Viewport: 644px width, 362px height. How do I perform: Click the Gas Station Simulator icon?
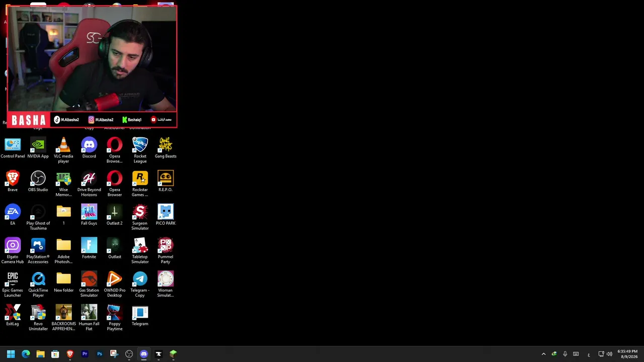(x=89, y=285)
